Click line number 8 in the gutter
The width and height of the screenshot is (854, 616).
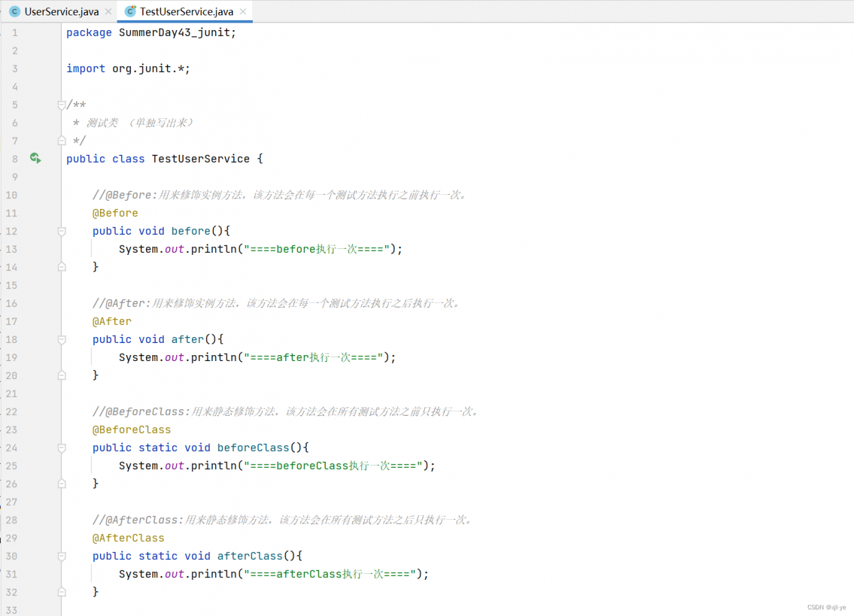coord(15,159)
